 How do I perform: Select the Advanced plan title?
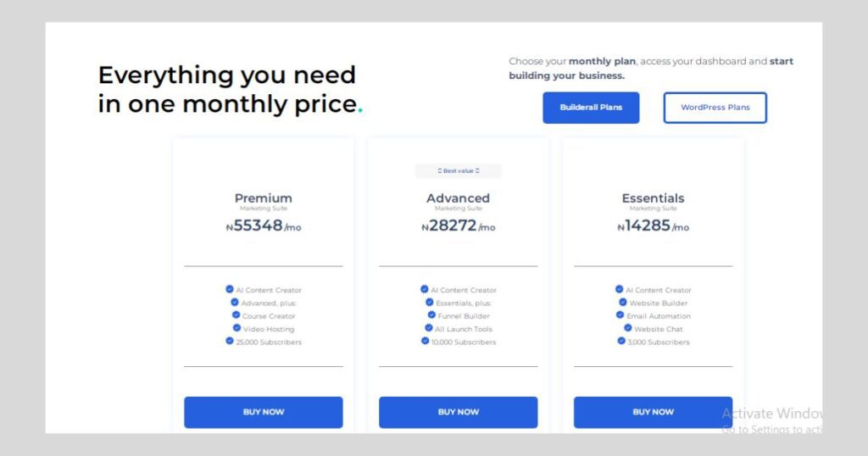pos(458,198)
